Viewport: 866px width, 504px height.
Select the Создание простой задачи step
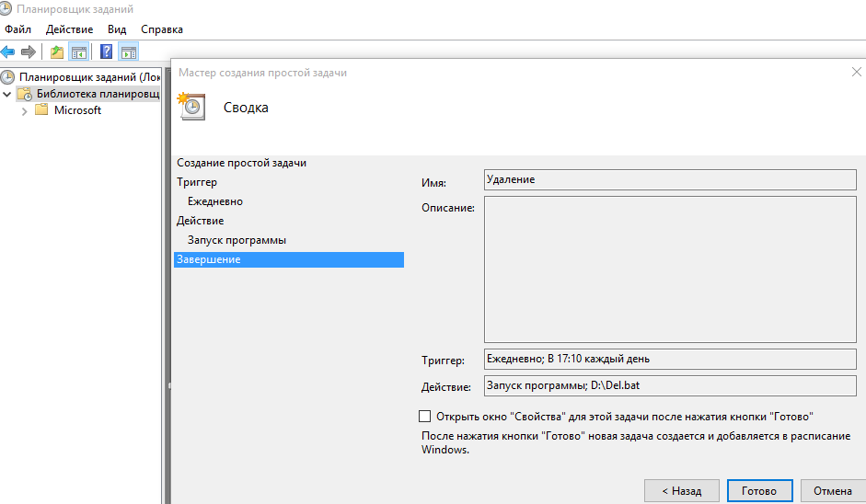(241, 163)
